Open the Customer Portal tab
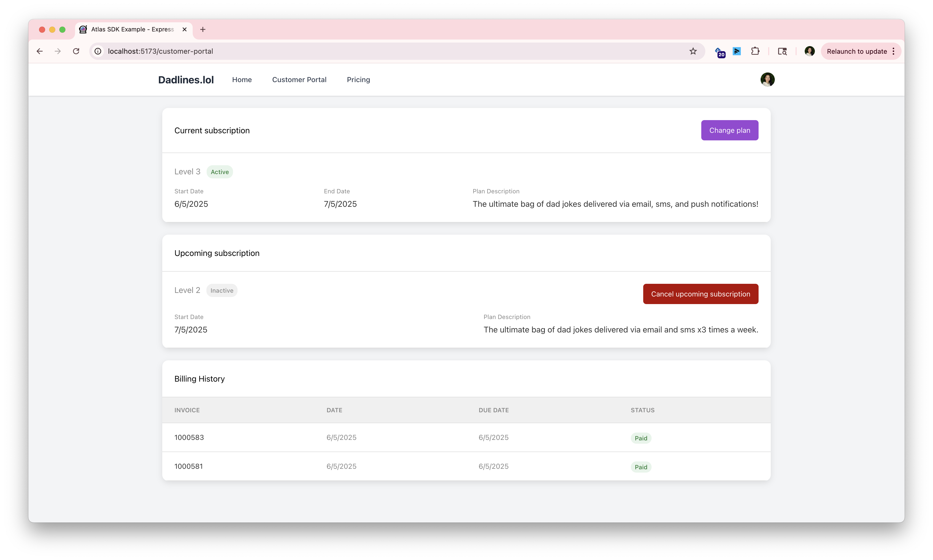 tap(299, 80)
